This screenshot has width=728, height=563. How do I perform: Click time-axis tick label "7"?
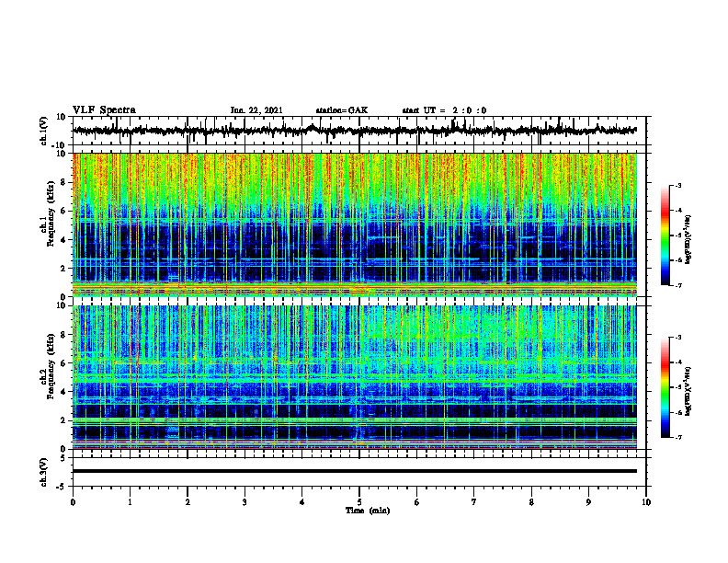pyautogui.click(x=474, y=502)
